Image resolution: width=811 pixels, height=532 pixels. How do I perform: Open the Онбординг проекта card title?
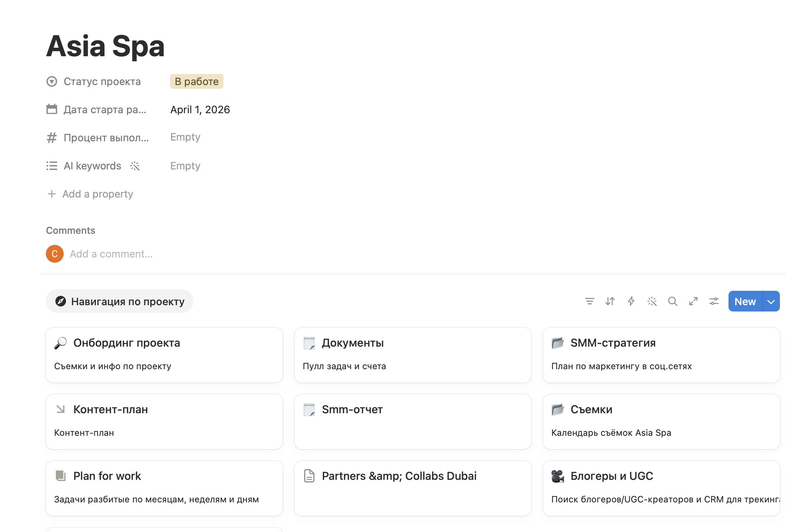click(127, 343)
